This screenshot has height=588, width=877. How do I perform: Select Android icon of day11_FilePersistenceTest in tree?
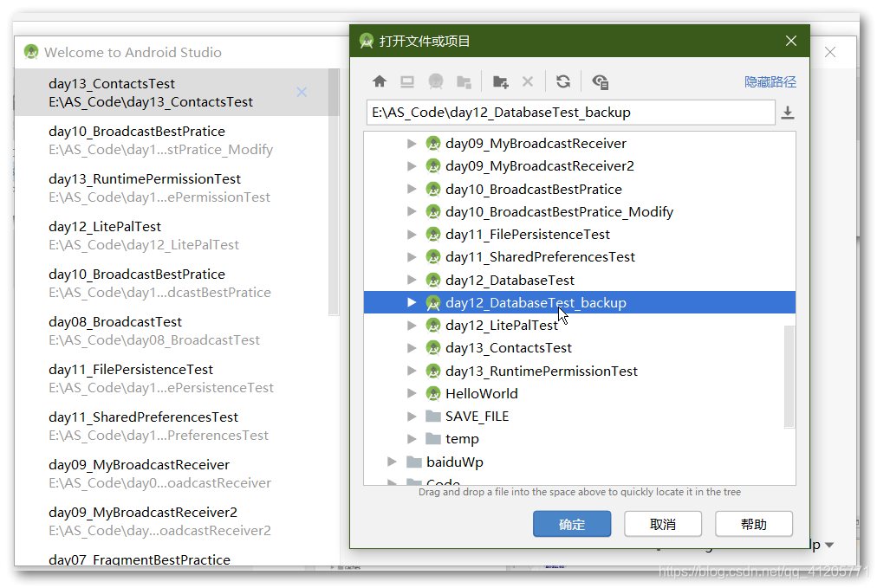click(x=433, y=234)
